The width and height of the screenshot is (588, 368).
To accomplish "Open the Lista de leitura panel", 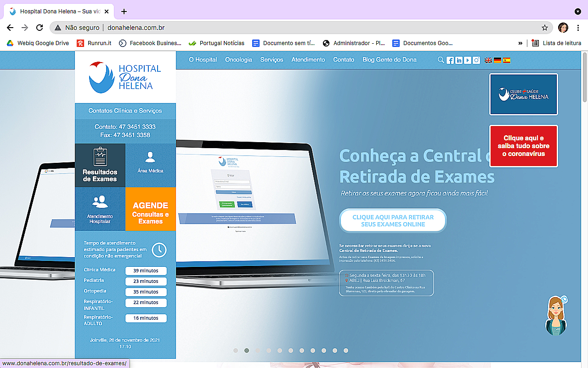I will 556,43.
